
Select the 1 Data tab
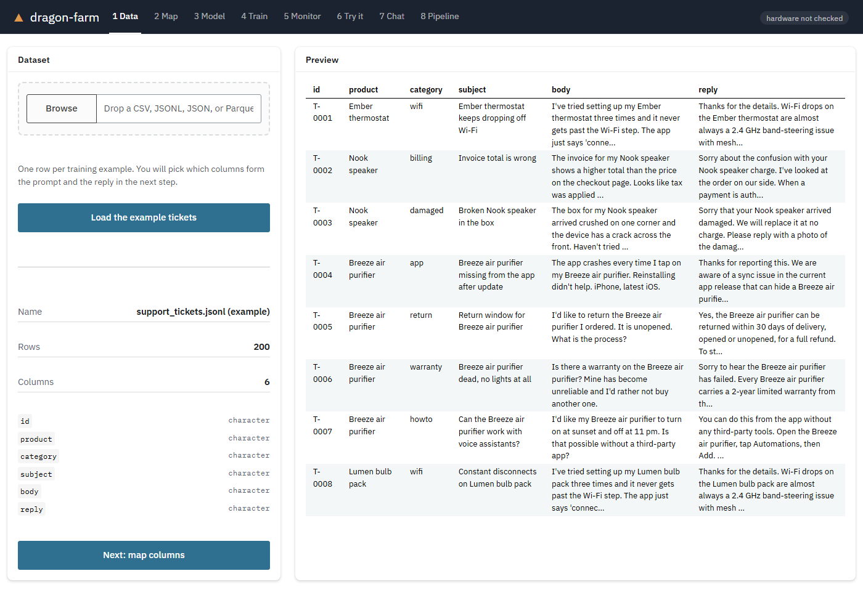click(x=125, y=17)
